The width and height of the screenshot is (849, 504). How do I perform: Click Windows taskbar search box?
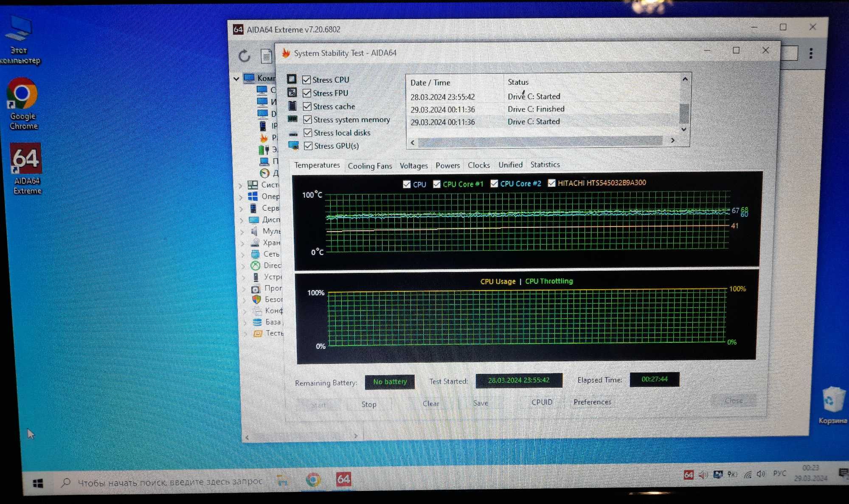point(163,482)
